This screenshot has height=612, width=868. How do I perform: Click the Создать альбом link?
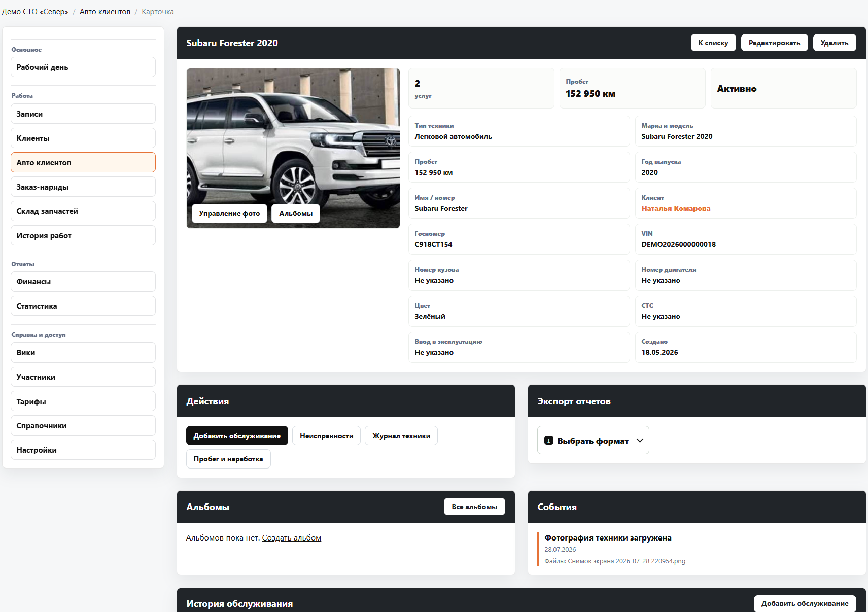292,537
